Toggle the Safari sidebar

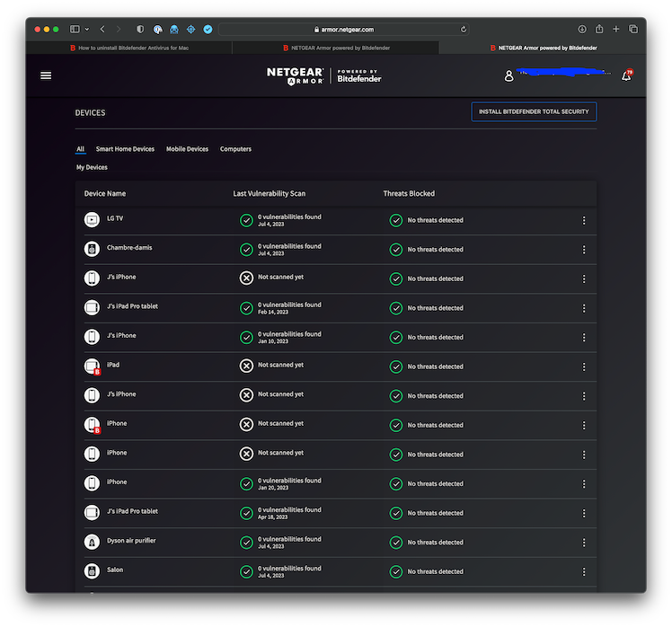[x=75, y=30]
